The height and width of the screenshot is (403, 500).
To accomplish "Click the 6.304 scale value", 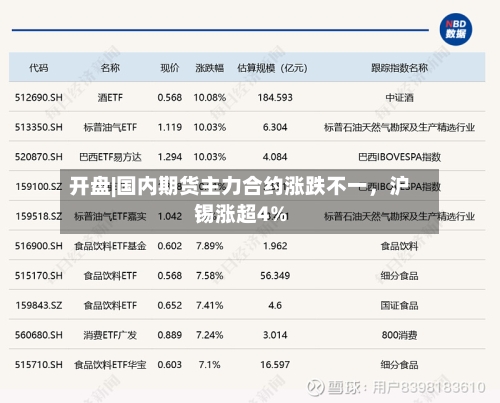I will tap(275, 127).
